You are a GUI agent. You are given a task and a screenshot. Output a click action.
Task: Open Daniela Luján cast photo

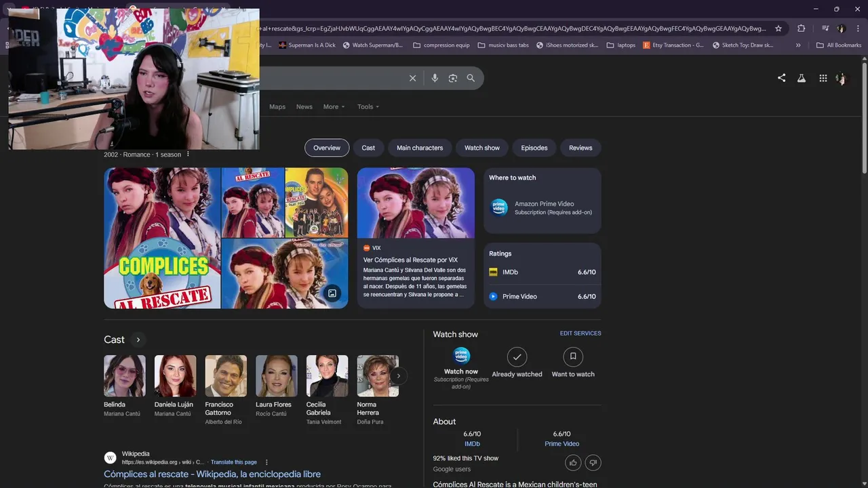[x=175, y=376]
